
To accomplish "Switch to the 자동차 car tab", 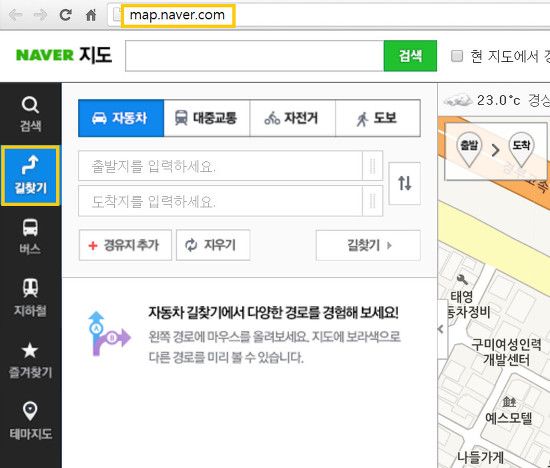I will coord(121,118).
